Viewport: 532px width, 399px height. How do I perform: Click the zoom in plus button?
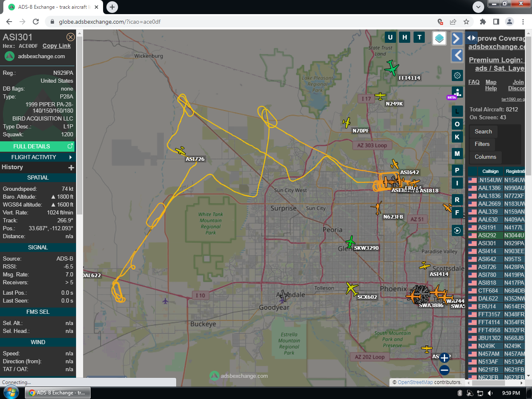pyautogui.click(x=444, y=357)
